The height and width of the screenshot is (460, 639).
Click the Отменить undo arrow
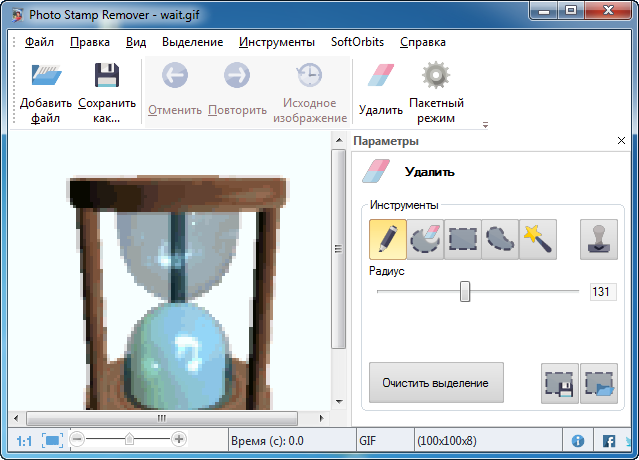pyautogui.click(x=175, y=75)
